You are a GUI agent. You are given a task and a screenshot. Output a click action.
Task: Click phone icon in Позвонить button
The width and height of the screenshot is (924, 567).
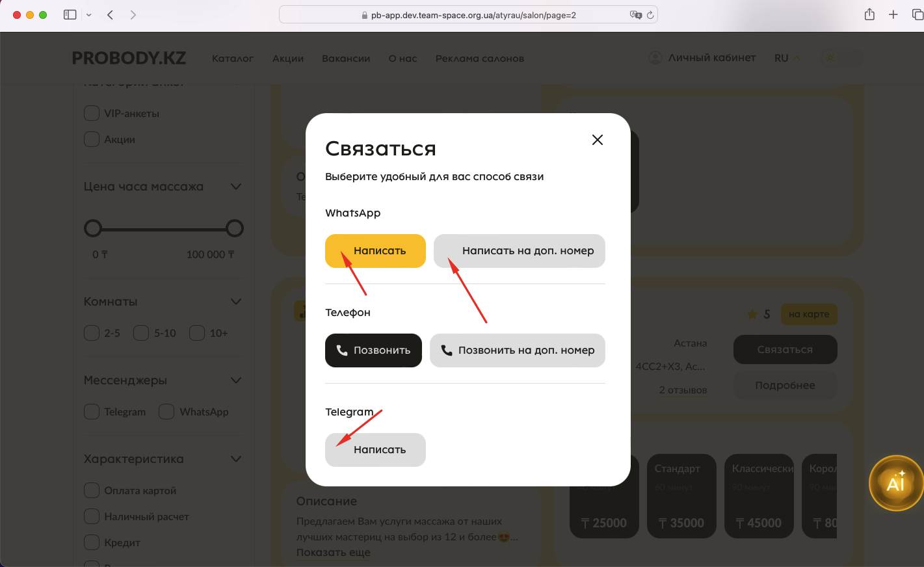[342, 350]
